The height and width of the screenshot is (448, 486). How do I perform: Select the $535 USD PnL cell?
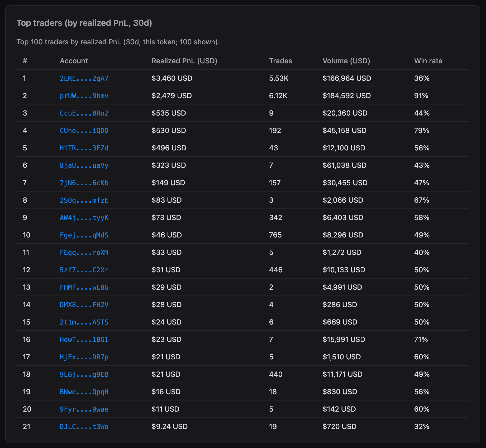pyautogui.click(x=169, y=113)
